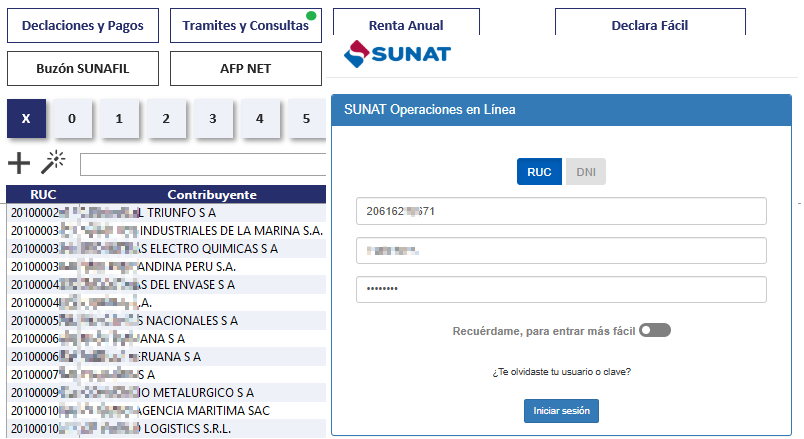Select row 'INDUSTRIALES DE LA MARINA S.A.'
Viewport: 804px width, 439px height.
[166, 230]
